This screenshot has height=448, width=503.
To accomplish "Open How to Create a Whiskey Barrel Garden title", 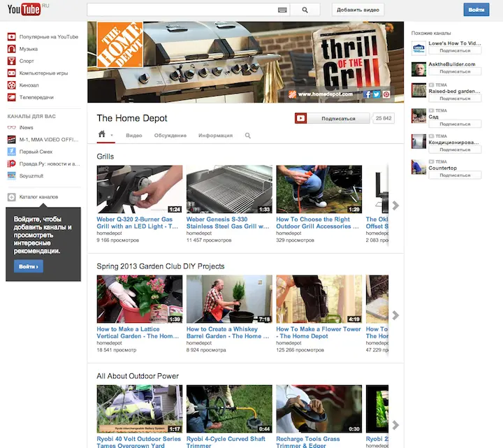I will (x=228, y=333).
